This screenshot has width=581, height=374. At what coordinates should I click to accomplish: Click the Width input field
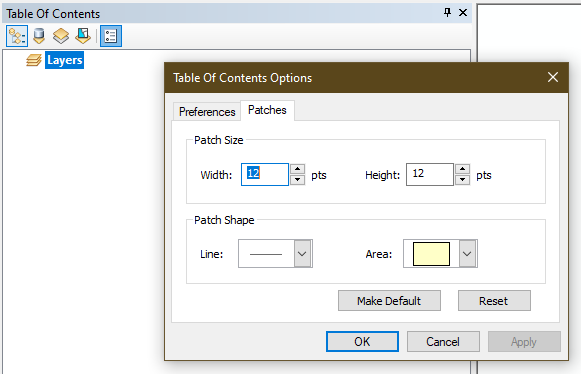pos(265,174)
